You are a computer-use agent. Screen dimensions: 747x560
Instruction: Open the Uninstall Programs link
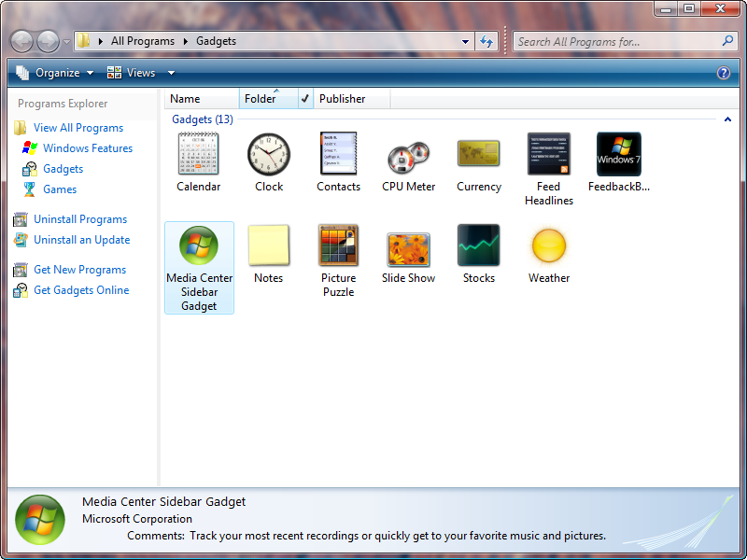pos(80,219)
